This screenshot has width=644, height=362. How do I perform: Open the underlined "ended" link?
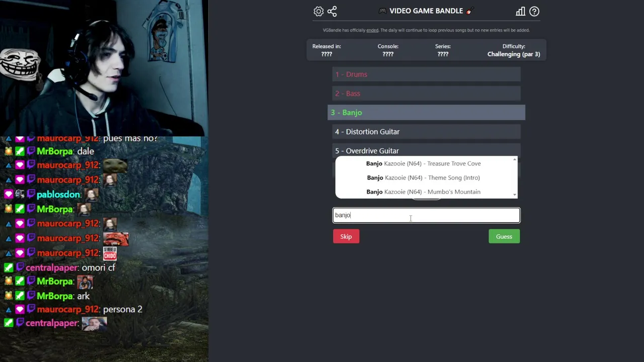[x=372, y=30]
